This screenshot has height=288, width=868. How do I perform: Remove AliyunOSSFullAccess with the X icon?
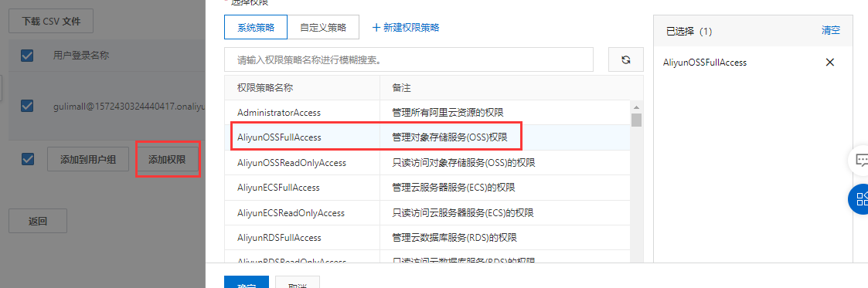830,63
